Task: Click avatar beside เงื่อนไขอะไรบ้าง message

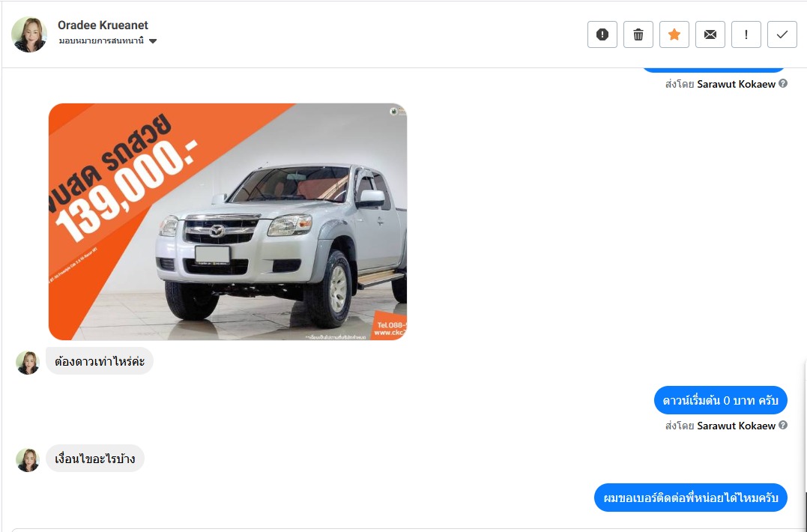Action: [28, 460]
